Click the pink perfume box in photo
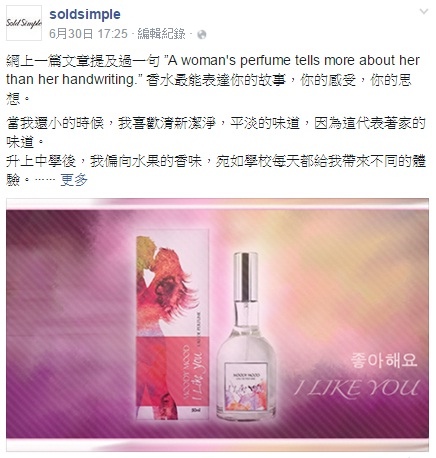 (172, 328)
